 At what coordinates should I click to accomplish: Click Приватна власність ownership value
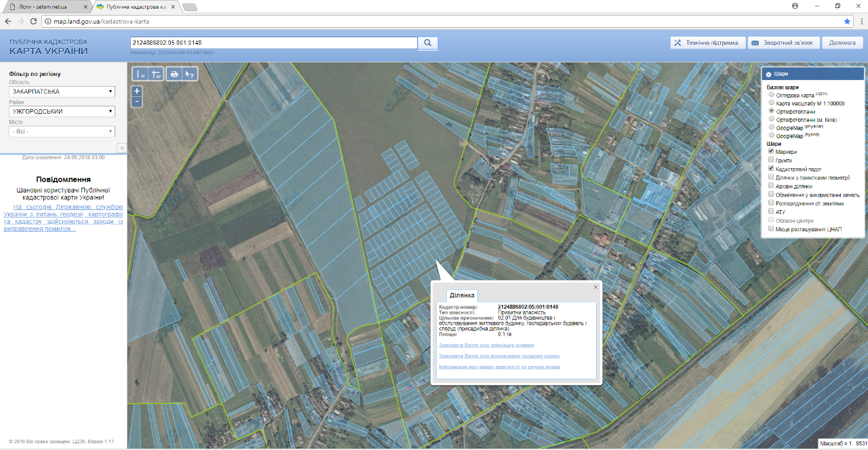point(521,312)
